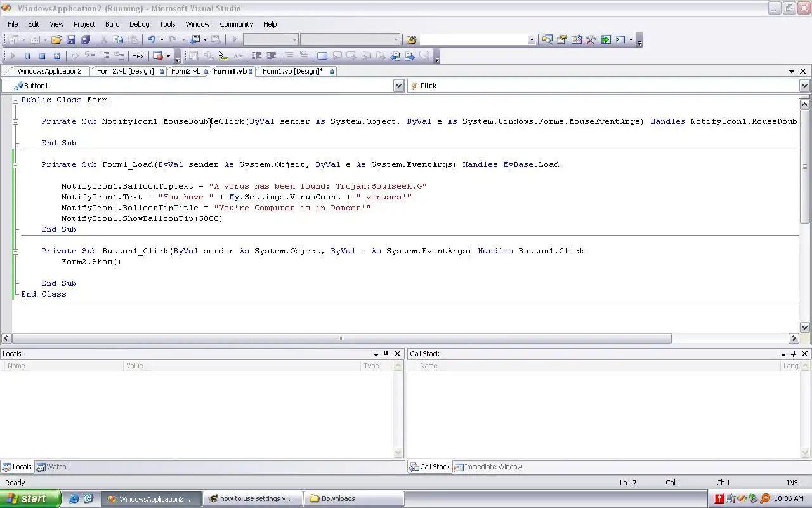Open the Debug menu
This screenshot has height=508, width=812.
140,24
